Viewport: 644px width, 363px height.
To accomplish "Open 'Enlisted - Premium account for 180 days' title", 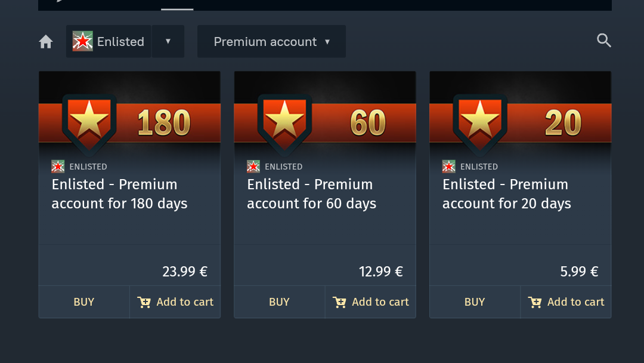I will pyautogui.click(x=119, y=194).
